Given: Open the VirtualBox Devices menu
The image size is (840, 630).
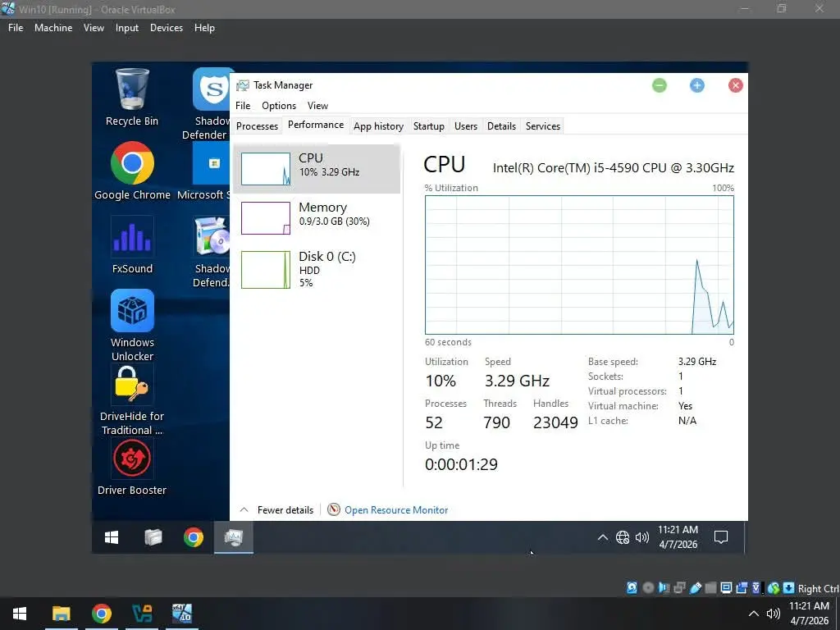Looking at the screenshot, I should 166,28.
